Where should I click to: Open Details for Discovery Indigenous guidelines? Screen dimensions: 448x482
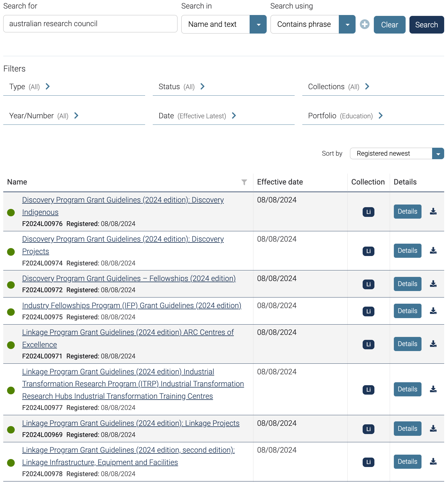coord(407,212)
